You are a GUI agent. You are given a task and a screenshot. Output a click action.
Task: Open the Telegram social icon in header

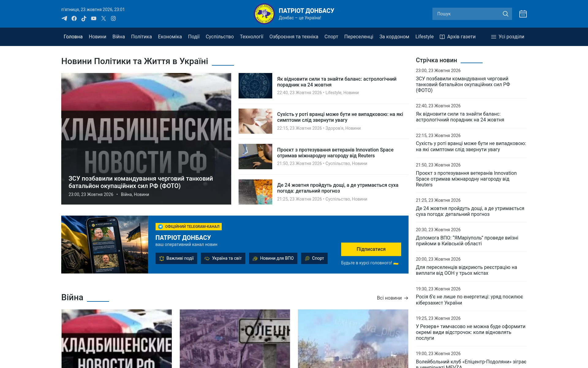pyautogui.click(x=64, y=18)
